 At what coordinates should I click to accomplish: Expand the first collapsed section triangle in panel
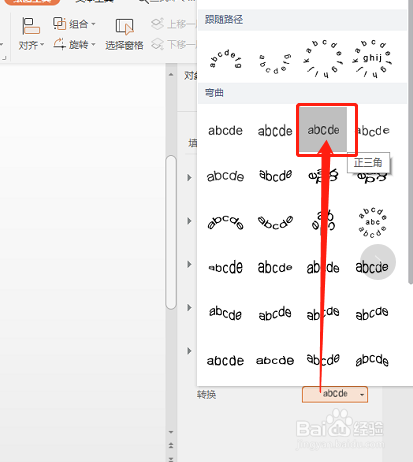pyautogui.click(x=189, y=177)
